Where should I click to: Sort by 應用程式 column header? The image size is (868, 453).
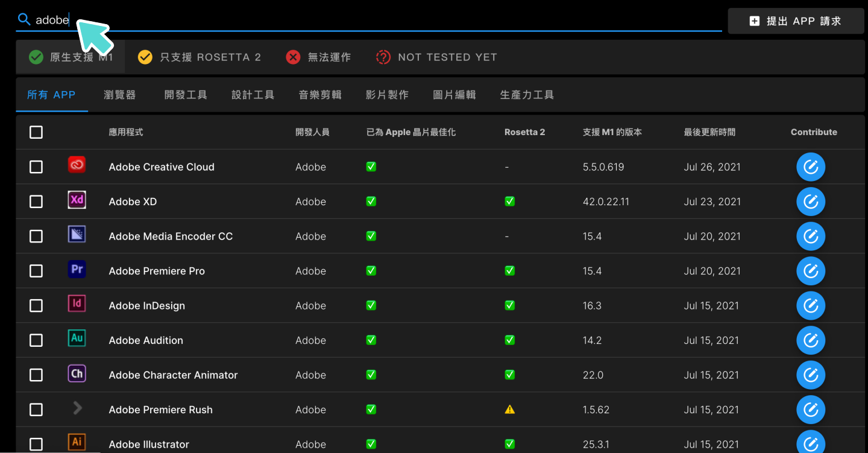[126, 132]
